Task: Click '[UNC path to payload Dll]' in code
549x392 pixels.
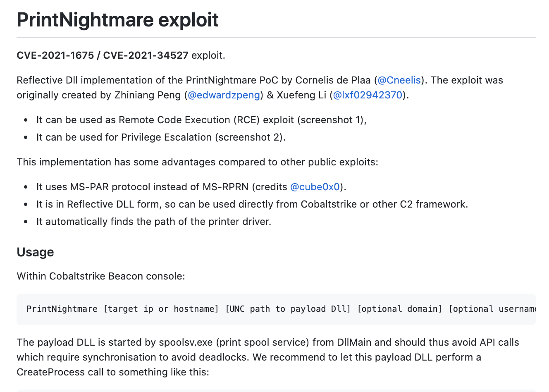Action: (288, 309)
